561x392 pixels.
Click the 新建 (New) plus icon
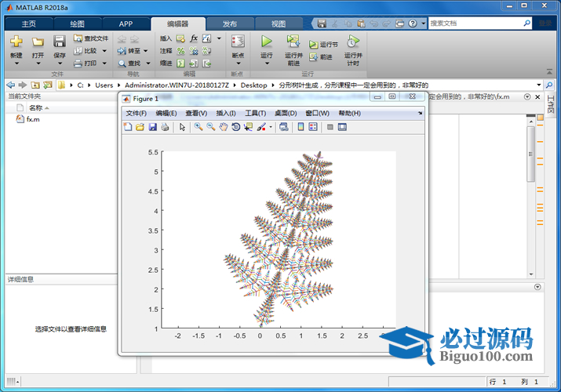coord(16,42)
